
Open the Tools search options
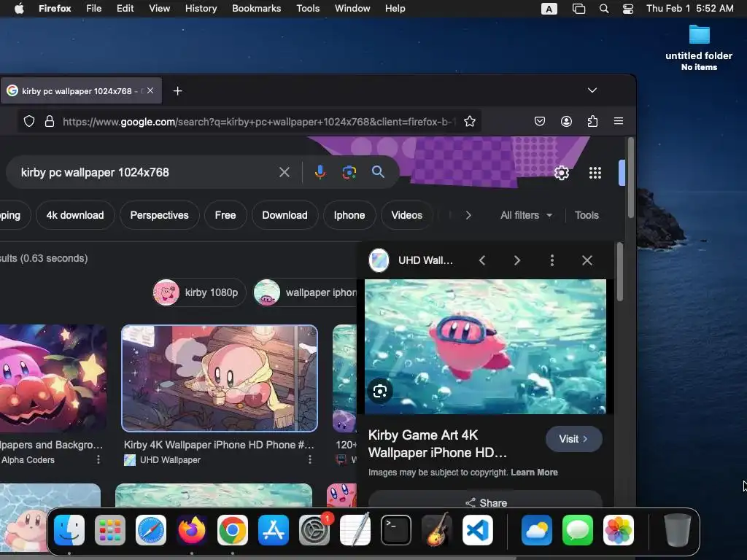[587, 215]
